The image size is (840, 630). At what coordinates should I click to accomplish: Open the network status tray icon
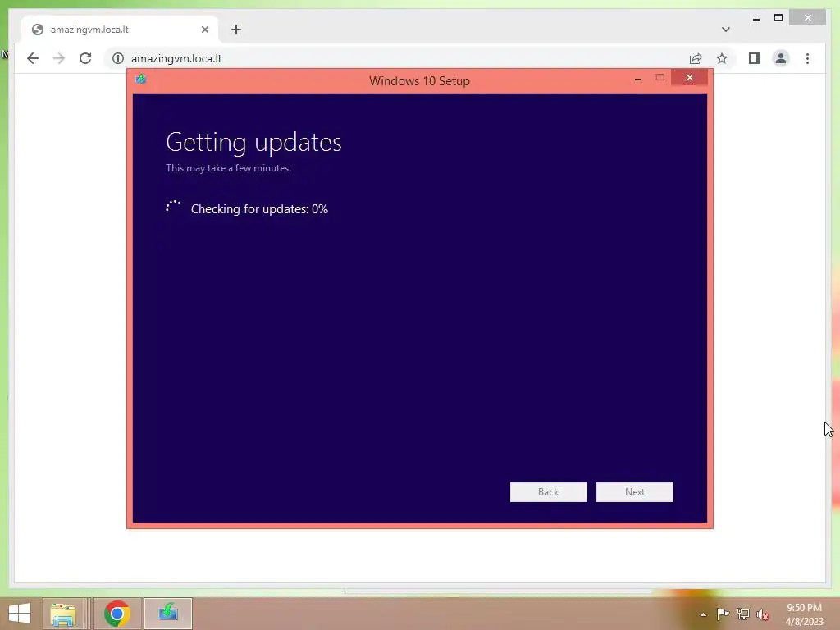point(743,614)
